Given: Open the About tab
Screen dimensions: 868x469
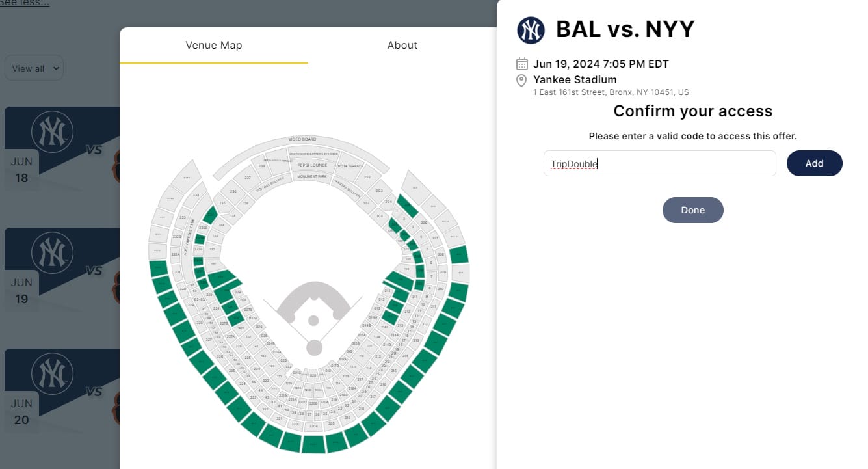Looking at the screenshot, I should point(402,46).
